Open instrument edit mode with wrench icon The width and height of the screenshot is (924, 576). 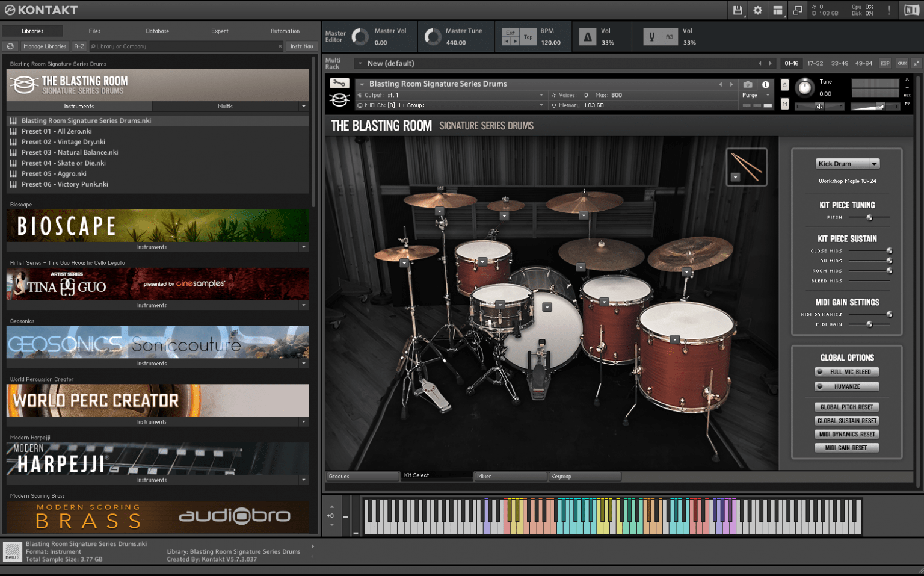coord(339,84)
